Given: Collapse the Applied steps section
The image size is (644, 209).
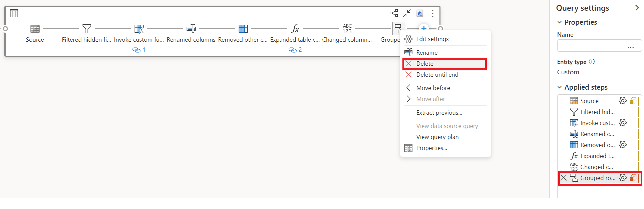Looking at the screenshot, I should pyautogui.click(x=560, y=87).
